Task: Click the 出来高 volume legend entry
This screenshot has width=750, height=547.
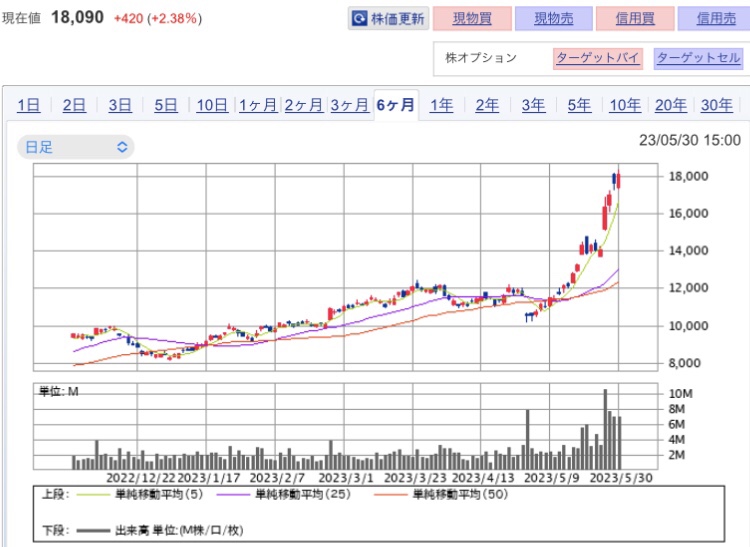Action: [160, 530]
